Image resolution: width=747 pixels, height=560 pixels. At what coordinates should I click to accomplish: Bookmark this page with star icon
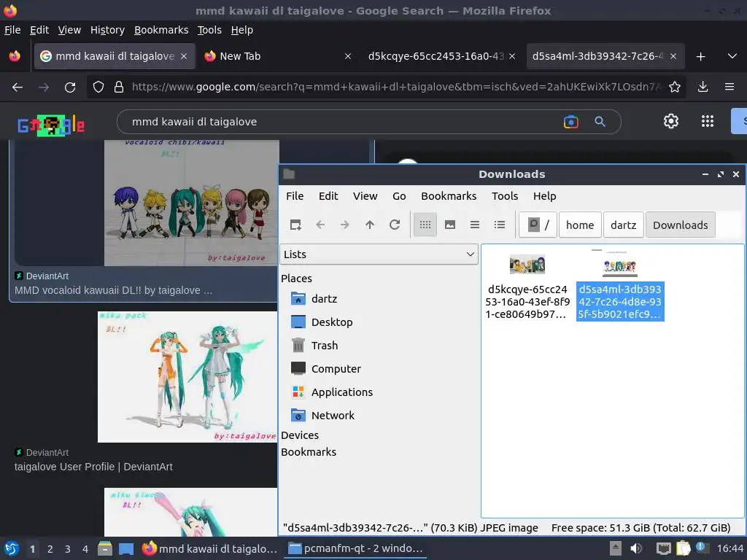pos(675,87)
